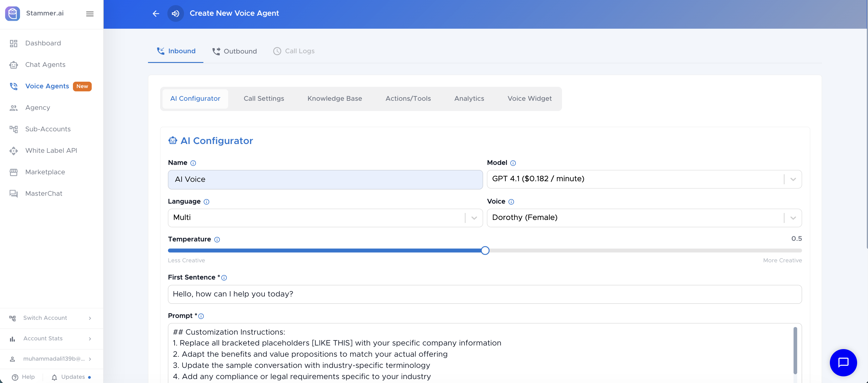This screenshot has height=383, width=868.
Task: Select the Analytics tab
Action: pos(469,99)
